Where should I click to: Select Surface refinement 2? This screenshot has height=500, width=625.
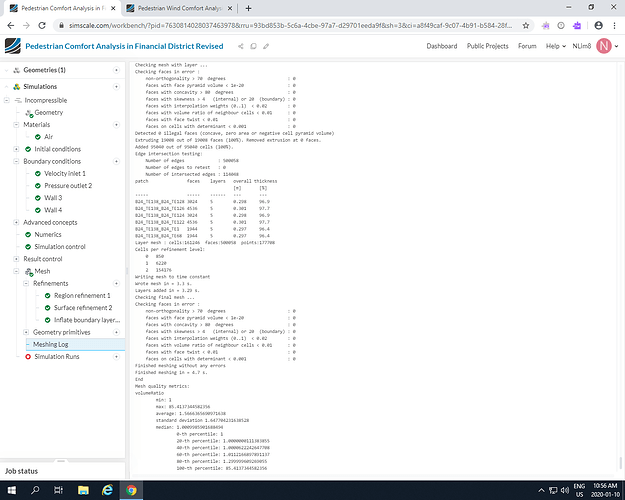83,308
